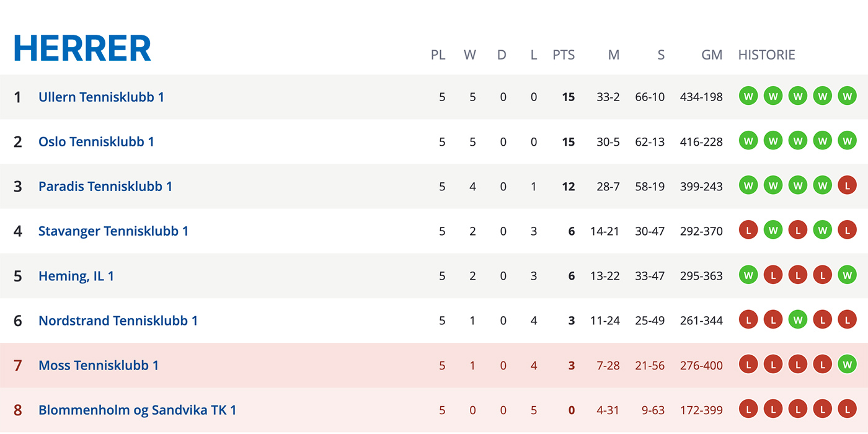Image resolution: width=868 pixels, height=434 pixels.
Task: Click the HISTORIE column header
Action: 766,55
